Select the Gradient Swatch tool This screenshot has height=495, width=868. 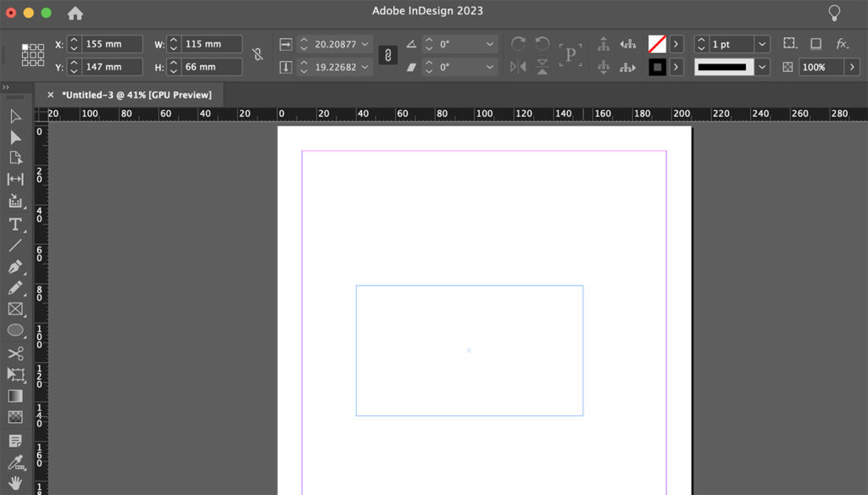[15, 396]
